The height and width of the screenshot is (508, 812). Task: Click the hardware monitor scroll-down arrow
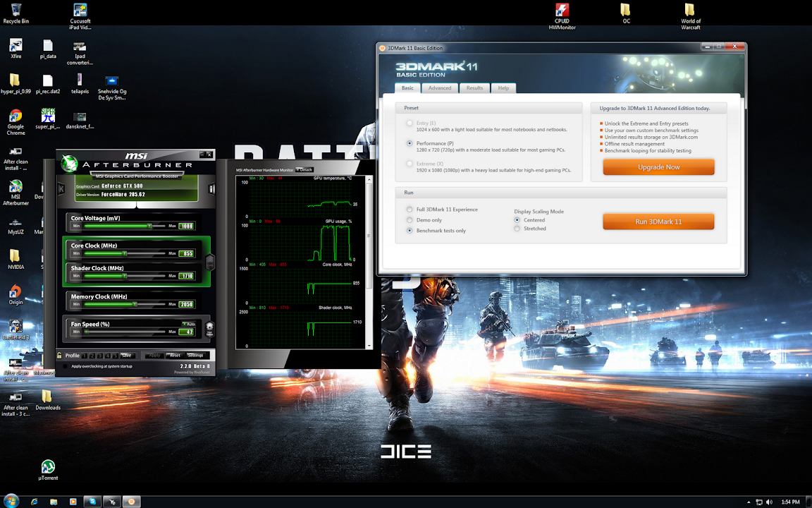pyautogui.click(x=369, y=345)
